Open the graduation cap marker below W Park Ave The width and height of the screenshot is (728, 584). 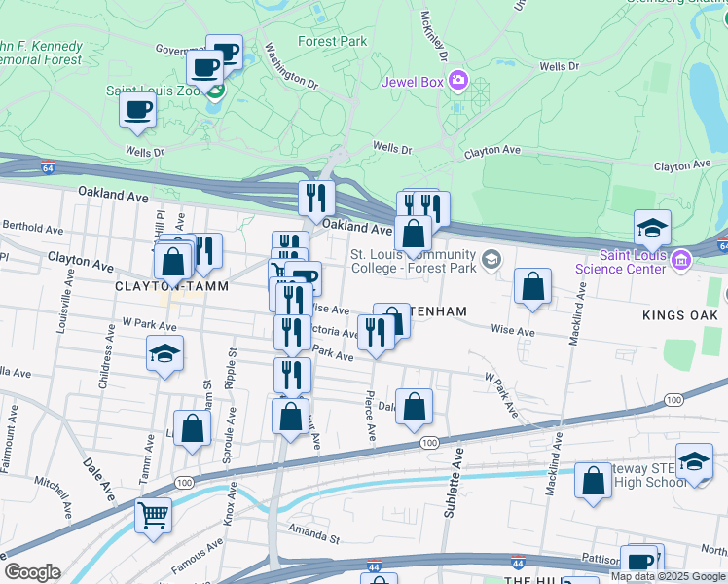(164, 354)
